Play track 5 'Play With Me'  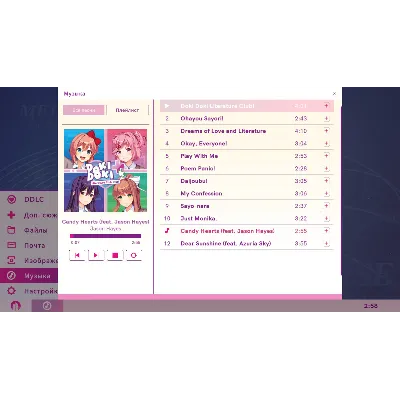(247, 156)
